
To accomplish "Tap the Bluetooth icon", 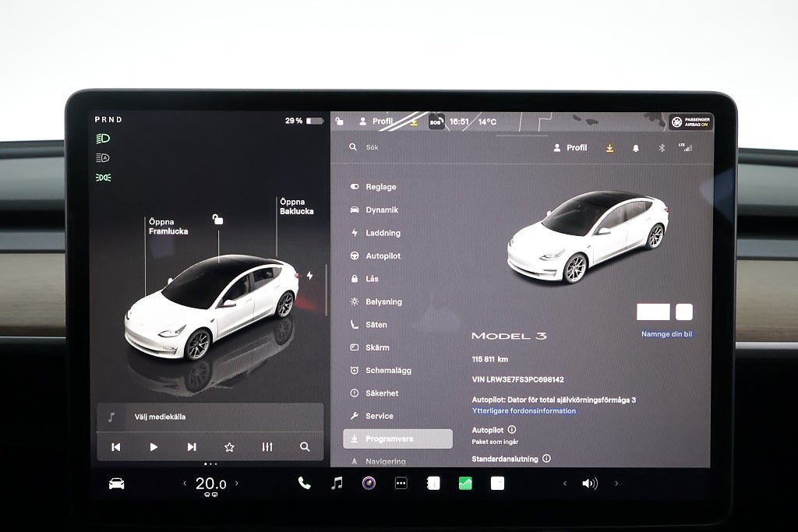I will (662, 147).
